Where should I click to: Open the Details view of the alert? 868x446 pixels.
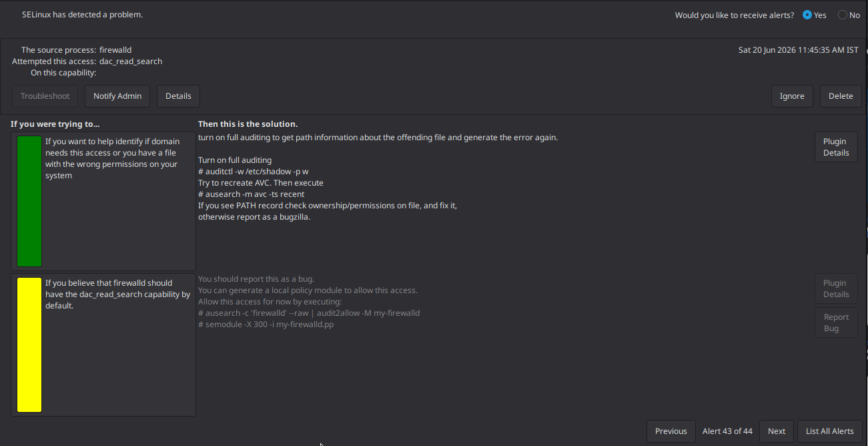coord(178,96)
